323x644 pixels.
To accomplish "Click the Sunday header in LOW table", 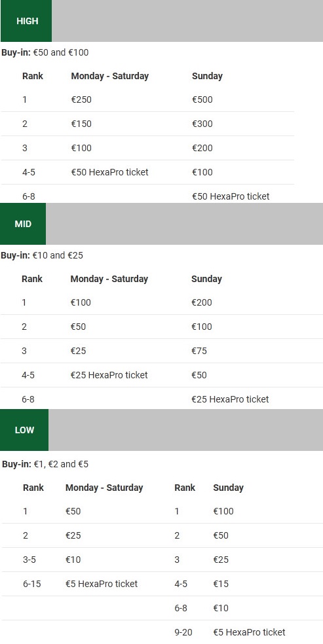I will (229, 488).
